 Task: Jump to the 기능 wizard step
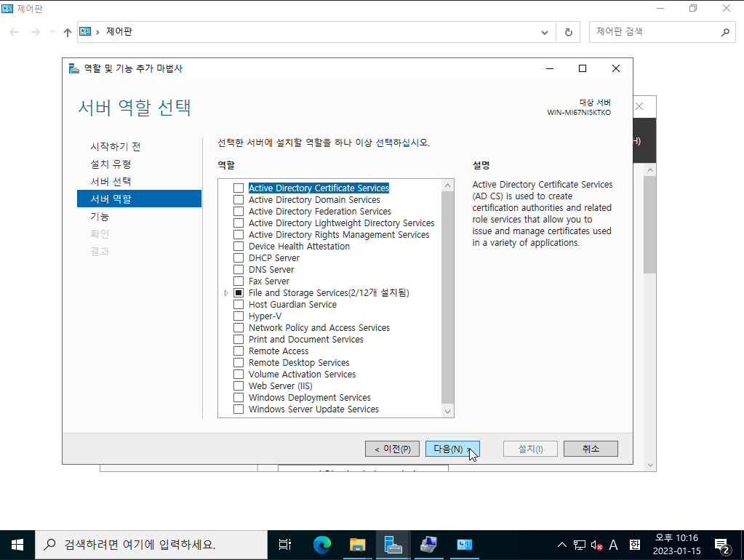pyautogui.click(x=100, y=217)
